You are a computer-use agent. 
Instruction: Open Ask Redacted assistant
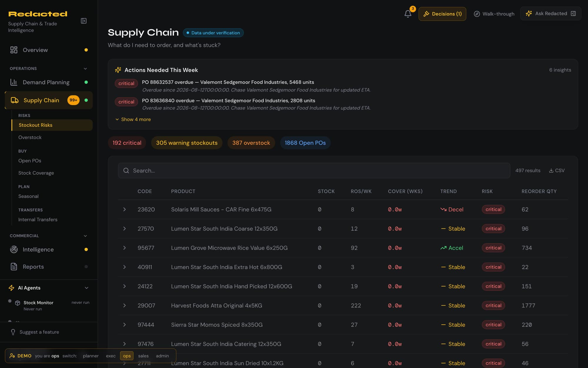tap(551, 14)
